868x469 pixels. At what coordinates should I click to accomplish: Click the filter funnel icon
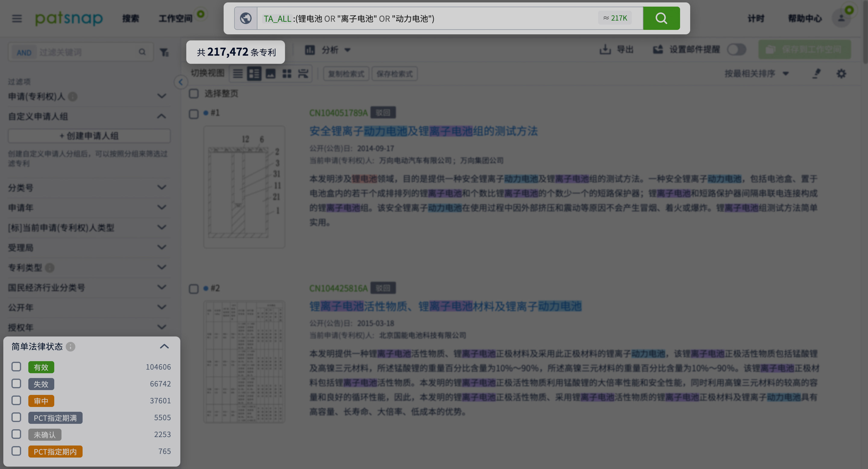[164, 52]
